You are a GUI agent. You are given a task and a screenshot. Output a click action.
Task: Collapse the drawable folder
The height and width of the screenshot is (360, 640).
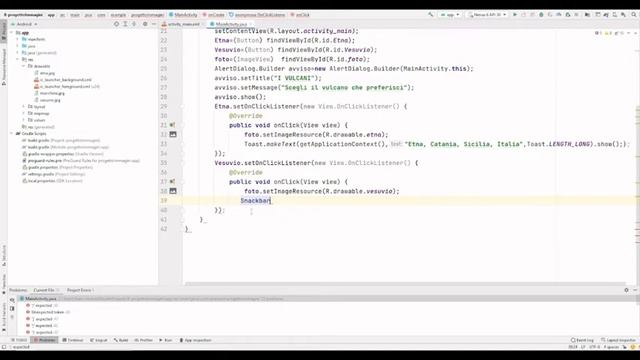[x=23, y=66]
